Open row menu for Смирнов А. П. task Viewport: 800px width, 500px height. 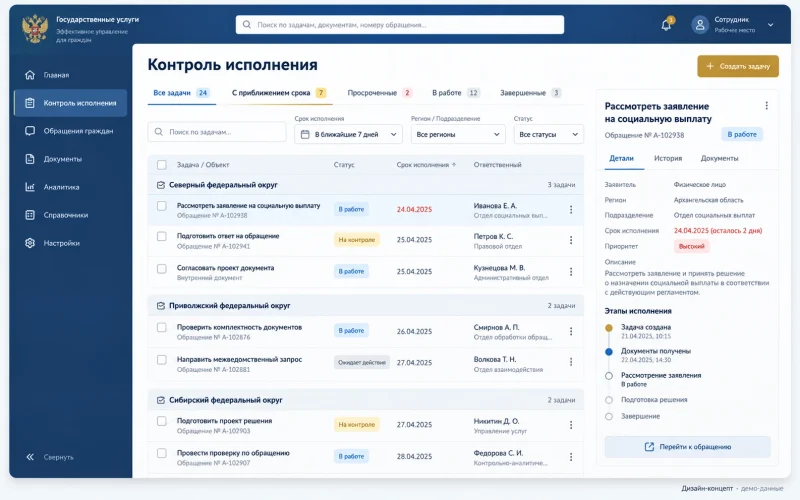[x=571, y=332]
